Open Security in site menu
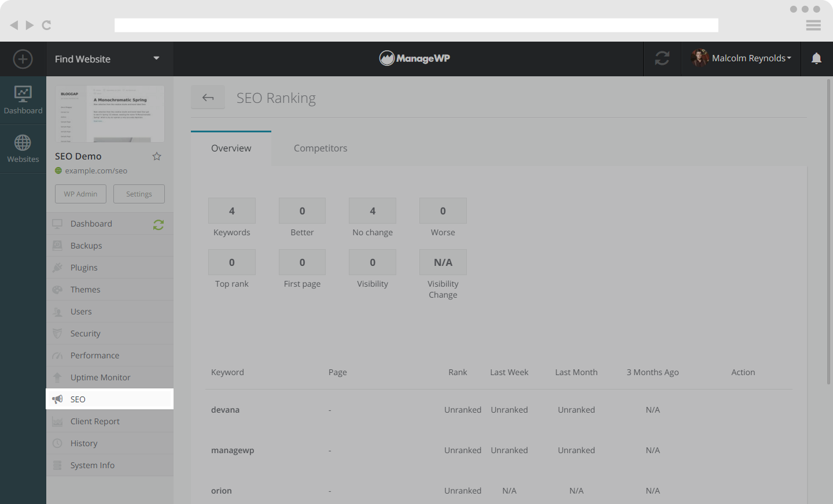Image resolution: width=833 pixels, height=504 pixels. point(110,333)
